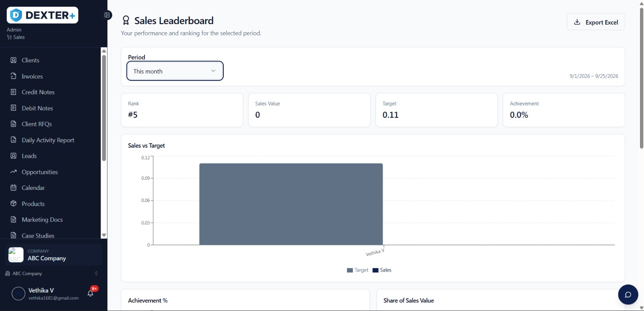Viewport: 644px width, 311px height.
Task: Click the Rank #5 value
Action: point(133,115)
